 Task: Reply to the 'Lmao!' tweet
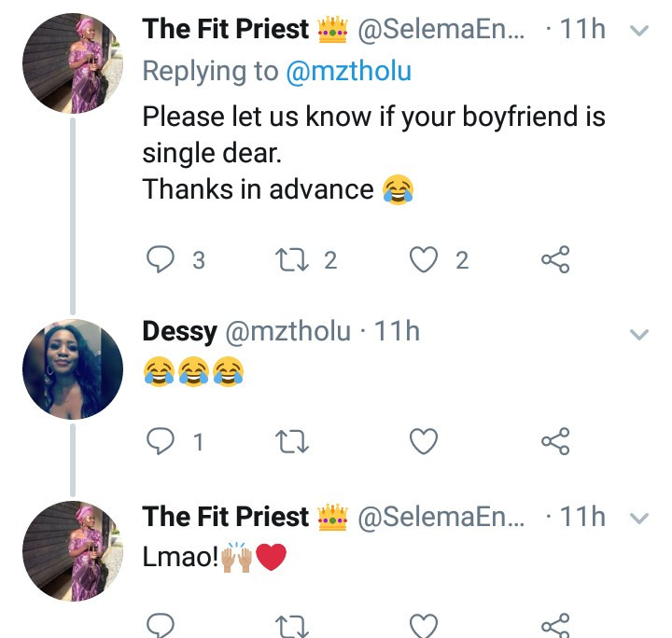[161, 623]
